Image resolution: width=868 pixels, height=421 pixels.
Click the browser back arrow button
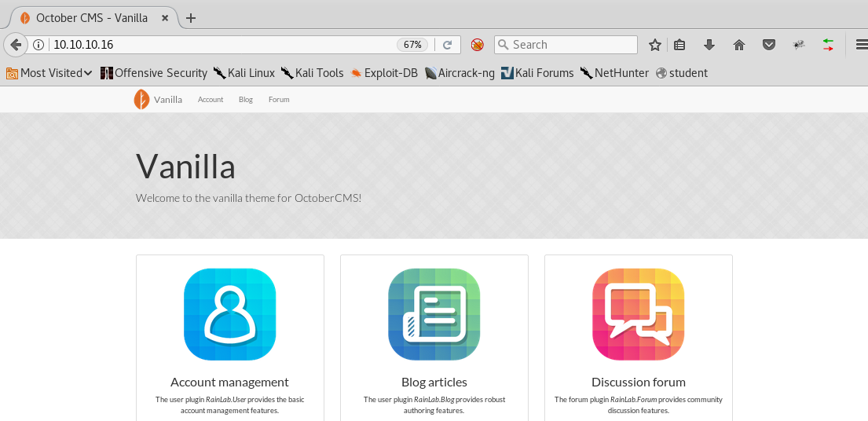pos(15,45)
